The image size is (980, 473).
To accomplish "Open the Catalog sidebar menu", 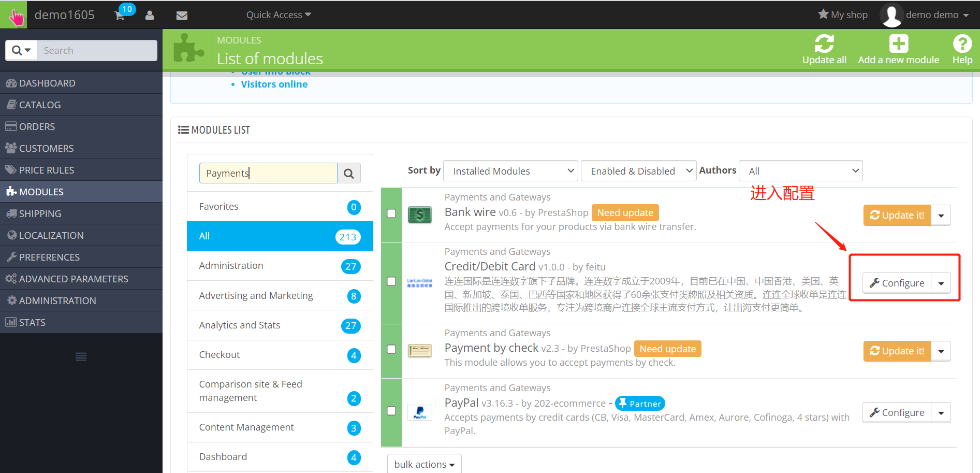I will (x=81, y=105).
